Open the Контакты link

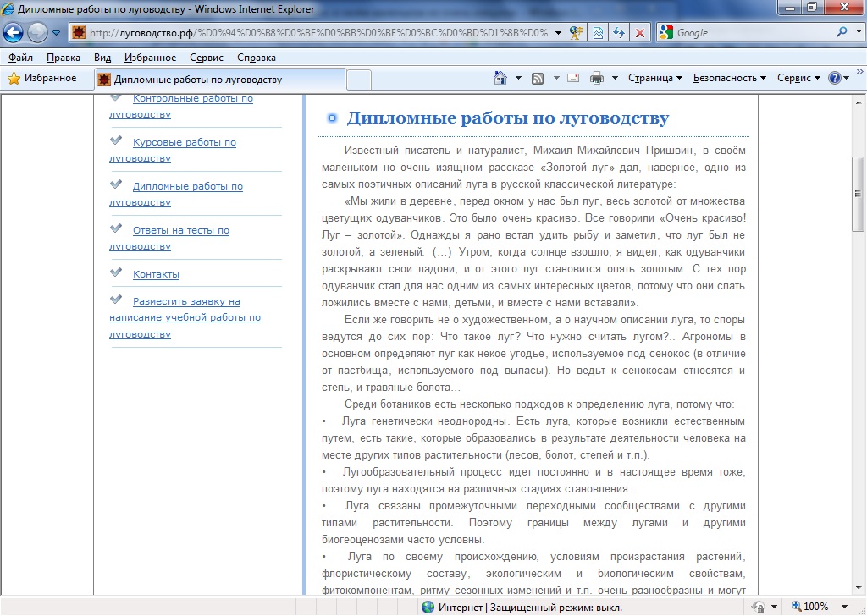tap(156, 274)
